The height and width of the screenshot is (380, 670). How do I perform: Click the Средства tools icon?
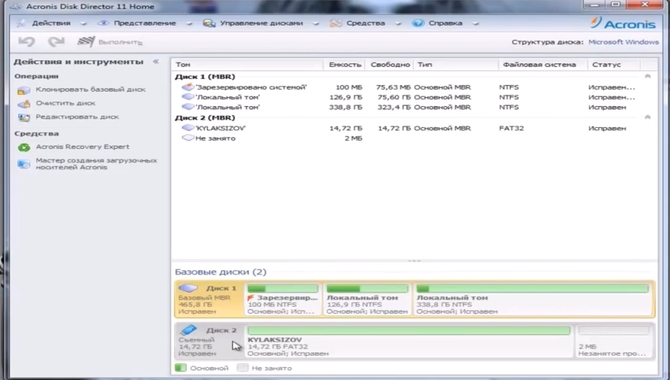click(336, 23)
